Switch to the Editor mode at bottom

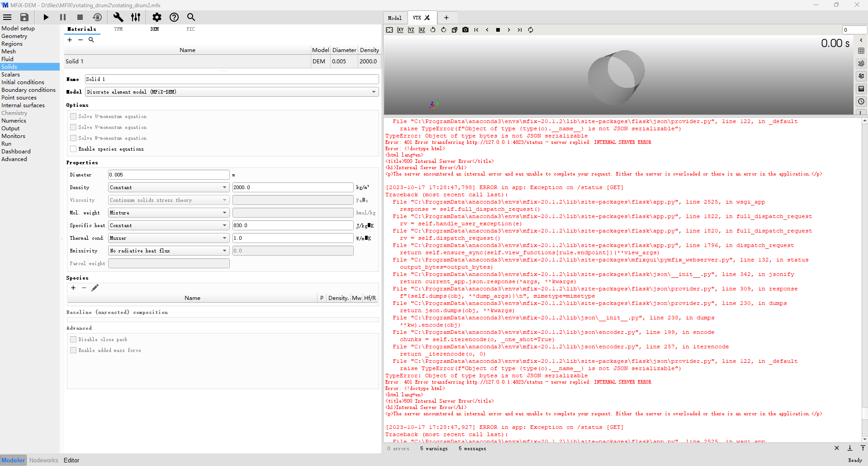(x=71, y=460)
